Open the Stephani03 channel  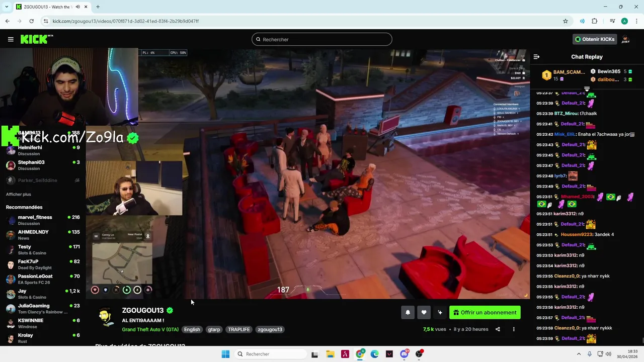click(x=43, y=165)
